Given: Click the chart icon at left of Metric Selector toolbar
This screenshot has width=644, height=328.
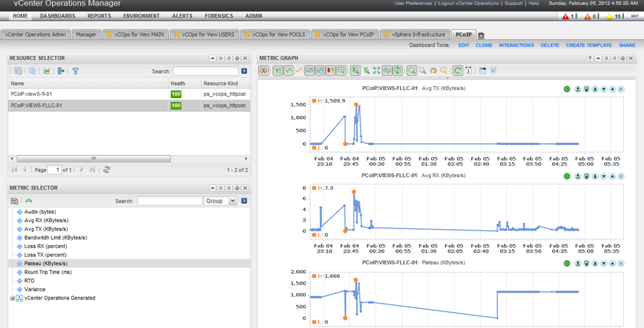Looking at the screenshot, I should click(14, 201).
